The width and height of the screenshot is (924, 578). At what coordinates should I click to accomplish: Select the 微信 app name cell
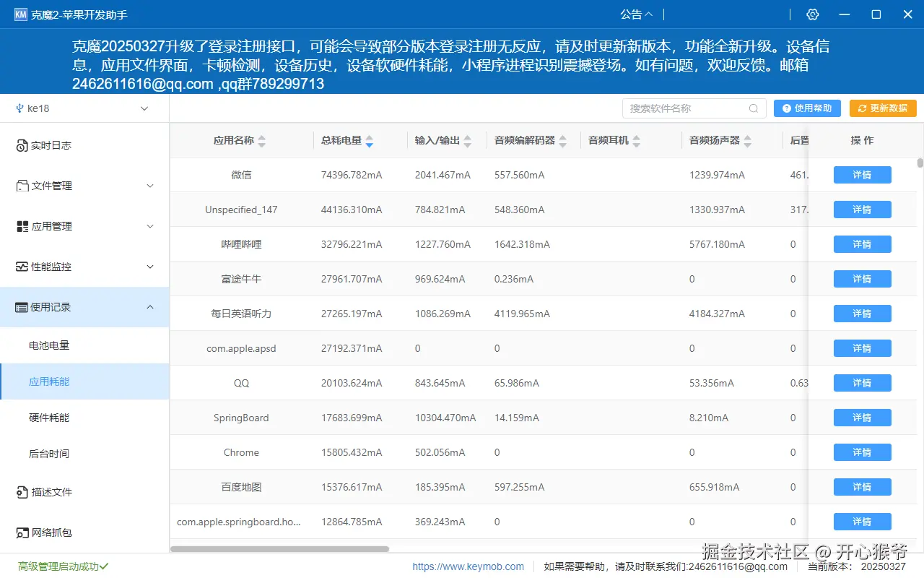[x=241, y=175]
